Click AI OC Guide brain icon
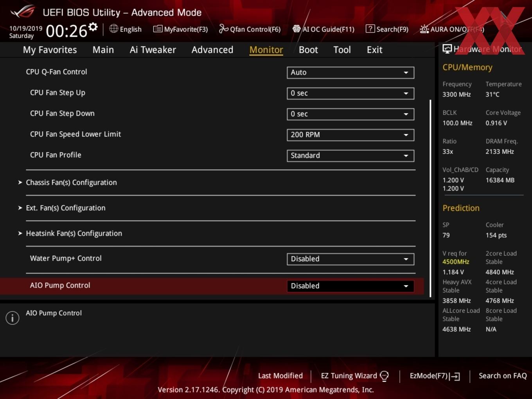This screenshot has height=399, width=532. tap(297, 29)
